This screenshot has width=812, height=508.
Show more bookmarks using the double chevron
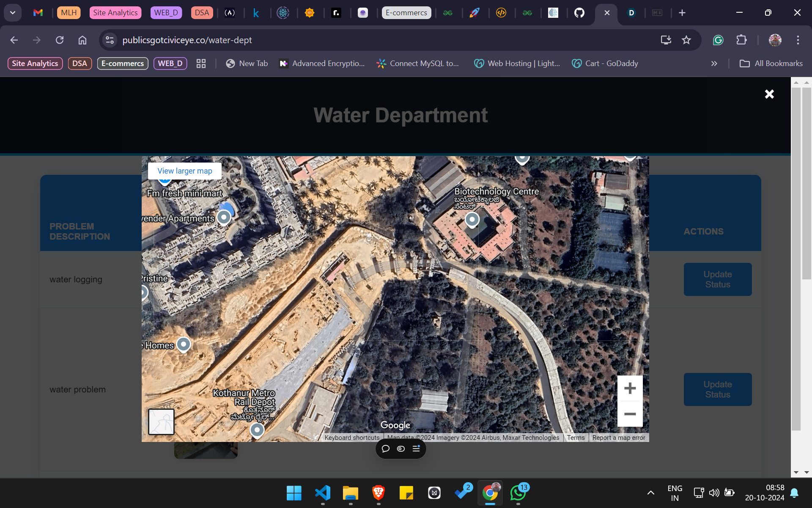point(714,63)
